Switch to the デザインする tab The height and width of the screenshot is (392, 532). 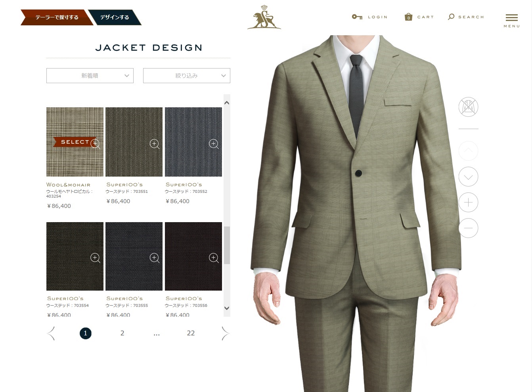115,17
